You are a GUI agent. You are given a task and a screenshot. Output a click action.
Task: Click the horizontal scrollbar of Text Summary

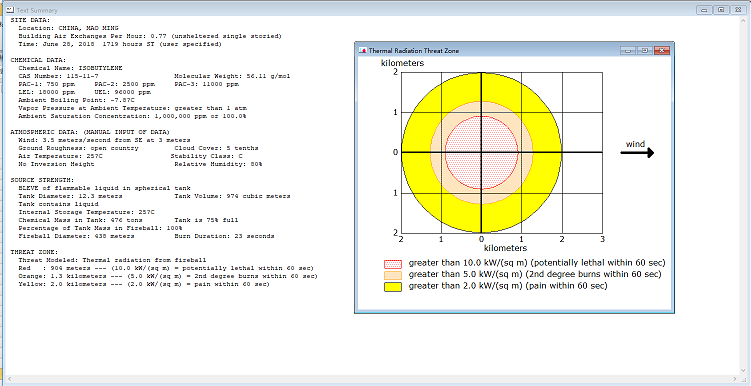tap(371, 378)
